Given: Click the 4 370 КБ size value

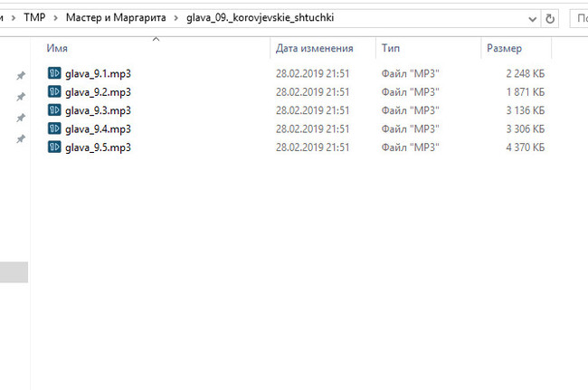Looking at the screenshot, I should tap(525, 147).
